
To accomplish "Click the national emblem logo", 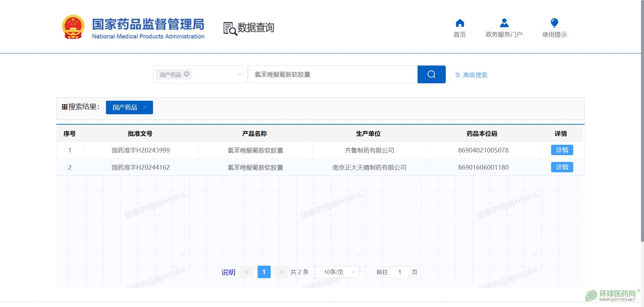I will [x=73, y=27].
